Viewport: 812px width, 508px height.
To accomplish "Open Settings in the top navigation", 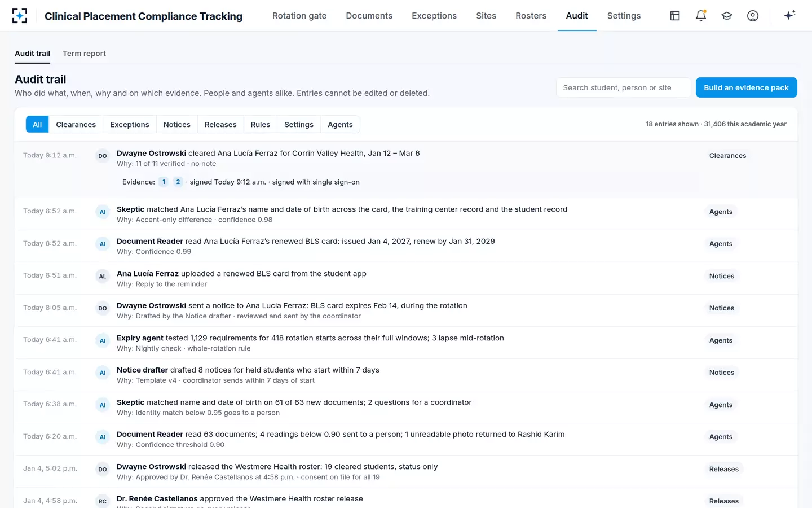I will tap(624, 16).
